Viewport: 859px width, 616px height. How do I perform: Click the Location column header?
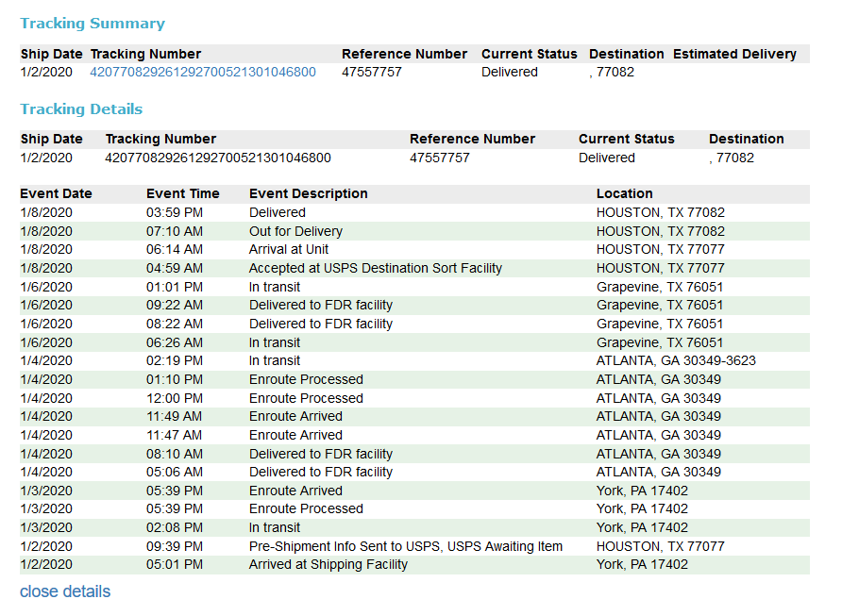(x=625, y=193)
